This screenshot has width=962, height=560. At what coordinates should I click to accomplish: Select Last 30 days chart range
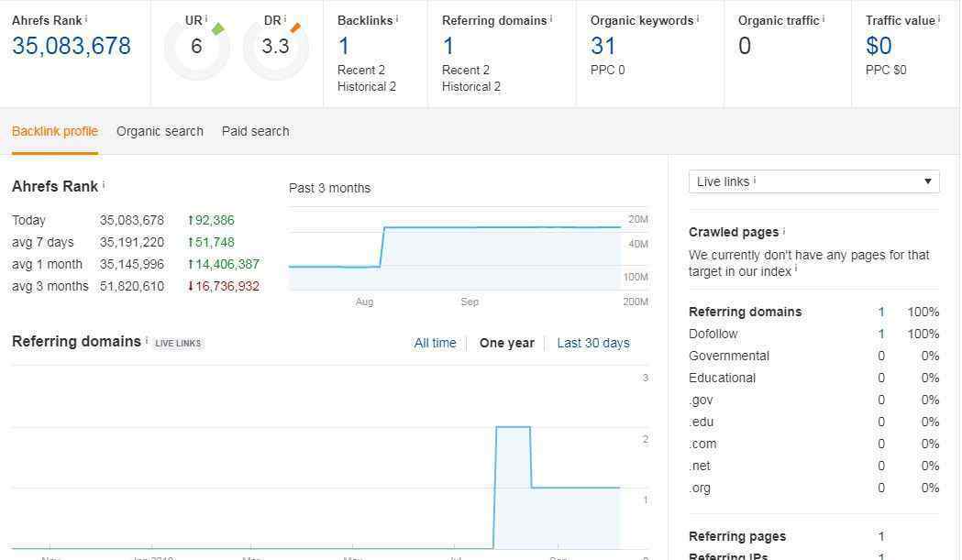coord(593,343)
